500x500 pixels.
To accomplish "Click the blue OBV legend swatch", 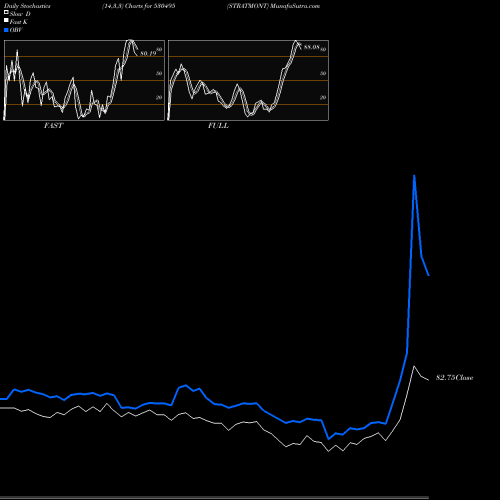I will pos(6,30).
